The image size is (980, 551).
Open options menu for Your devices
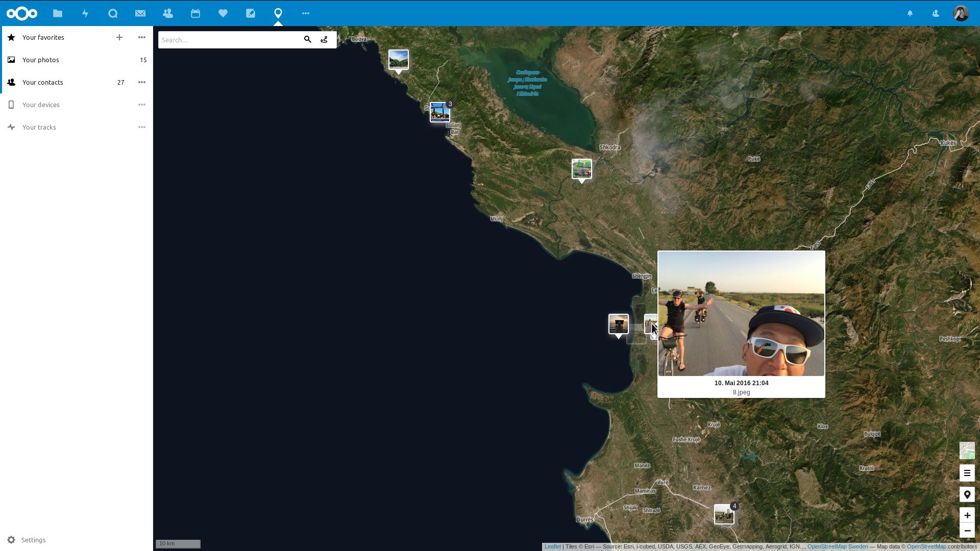tap(142, 105)
